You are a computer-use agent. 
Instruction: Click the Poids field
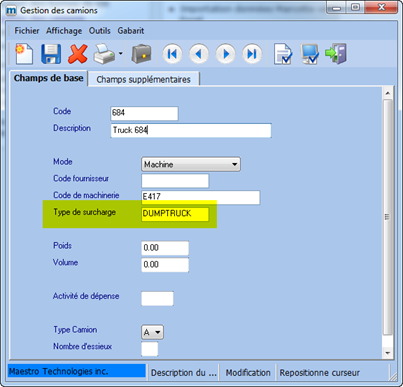click(165, 248)
